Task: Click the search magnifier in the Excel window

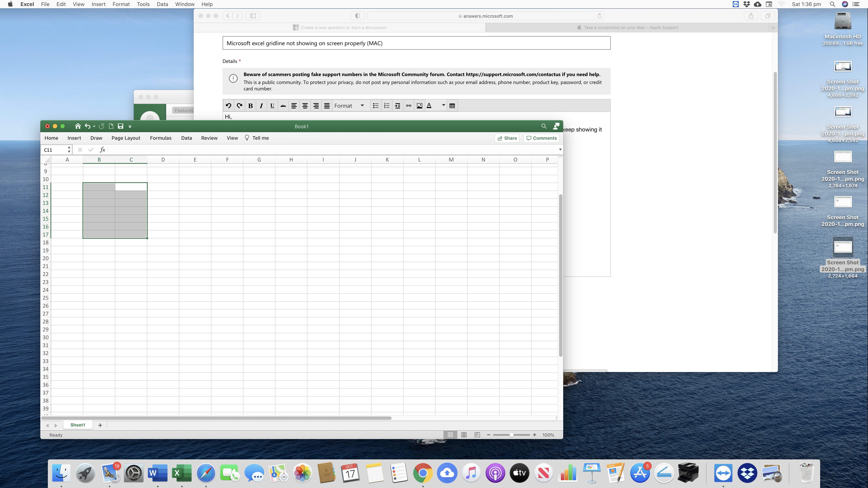Action: [543, 126]
